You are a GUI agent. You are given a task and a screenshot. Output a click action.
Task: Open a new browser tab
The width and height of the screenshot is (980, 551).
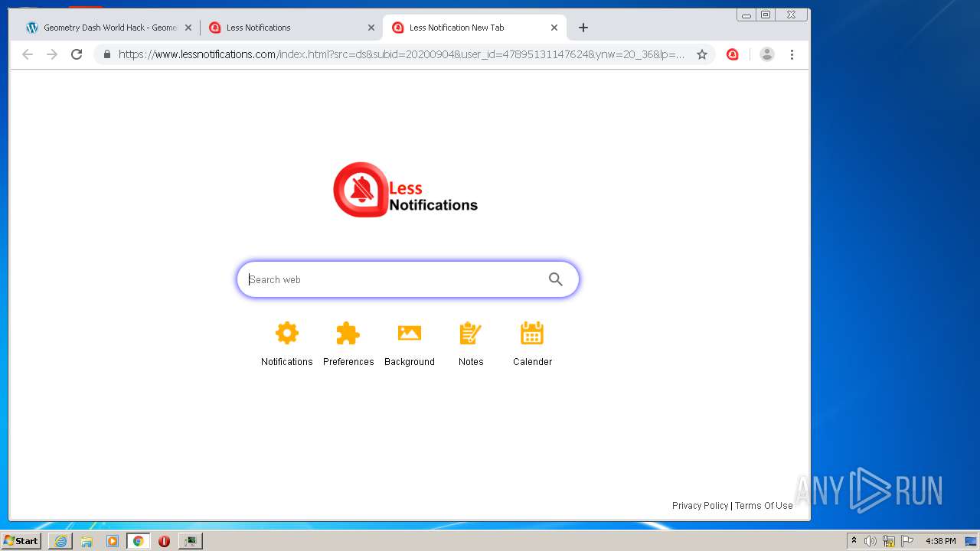[x=583, y=28]
